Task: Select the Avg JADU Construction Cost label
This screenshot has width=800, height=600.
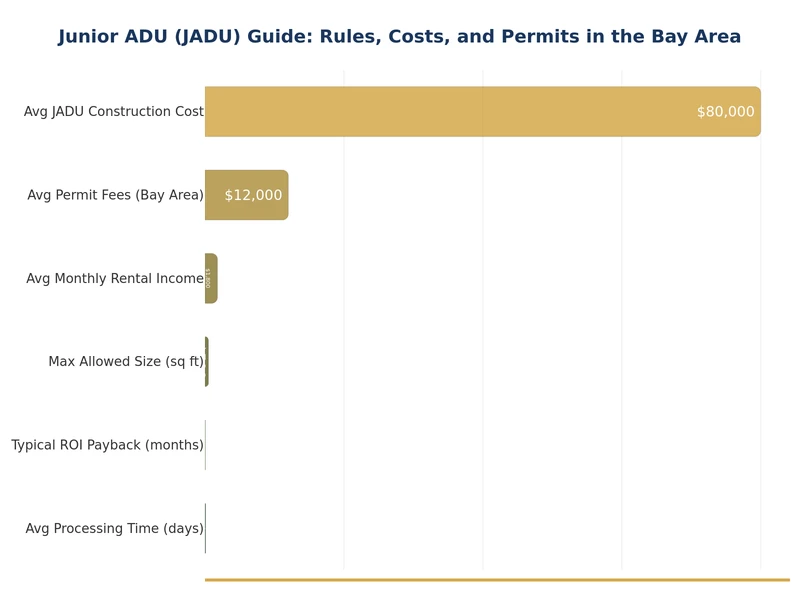Action: (114, 112)
